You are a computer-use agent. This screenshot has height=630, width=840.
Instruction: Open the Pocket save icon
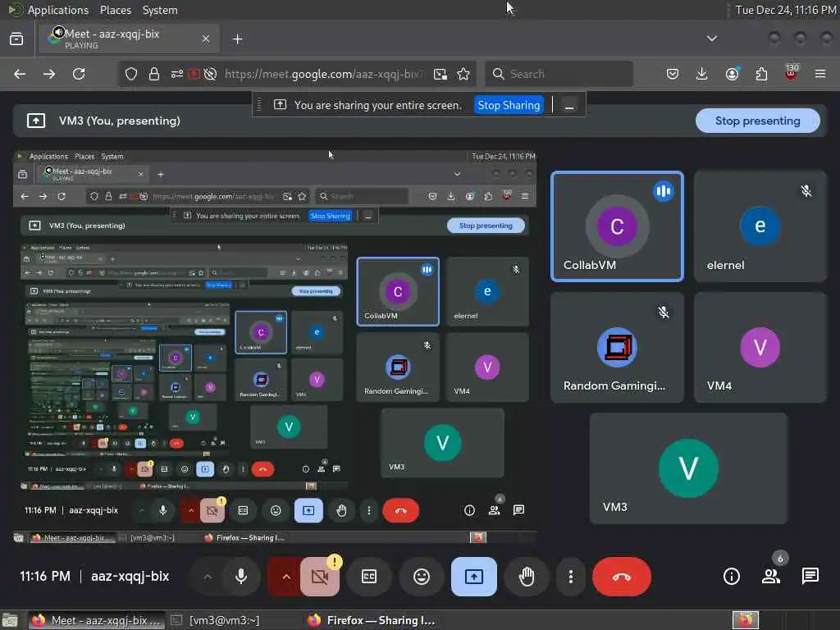tap(673, 74)
